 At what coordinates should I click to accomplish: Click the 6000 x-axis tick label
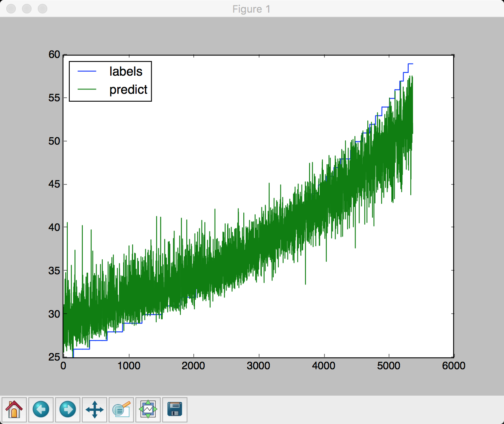pos(454,366)
